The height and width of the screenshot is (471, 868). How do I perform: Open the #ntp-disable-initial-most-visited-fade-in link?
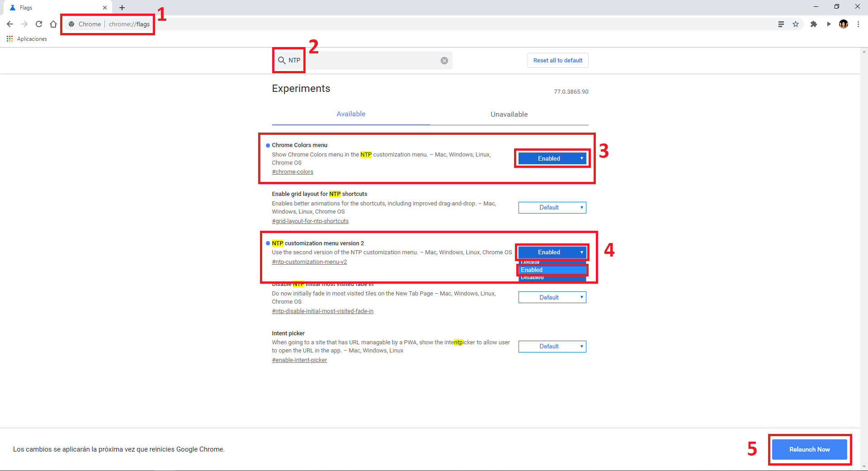(x=323, y=311)
